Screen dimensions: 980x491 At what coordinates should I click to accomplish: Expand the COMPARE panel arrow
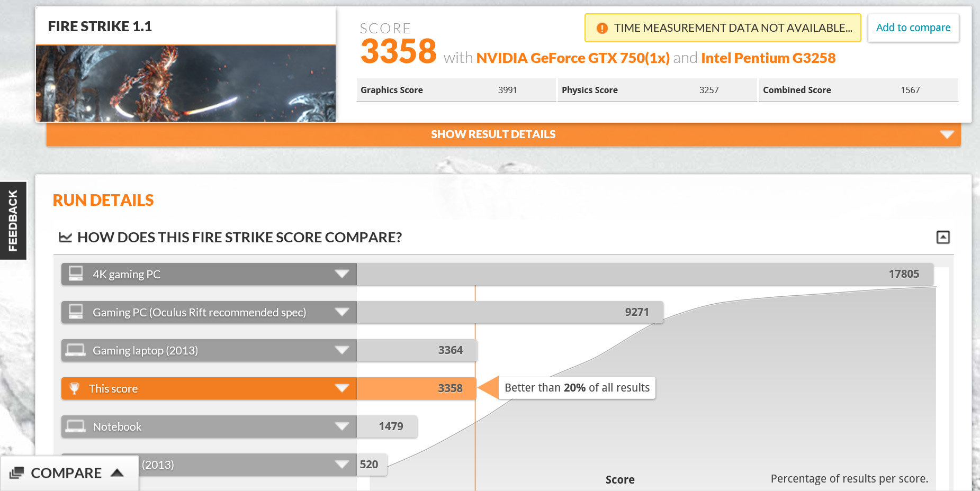[117, 472]
